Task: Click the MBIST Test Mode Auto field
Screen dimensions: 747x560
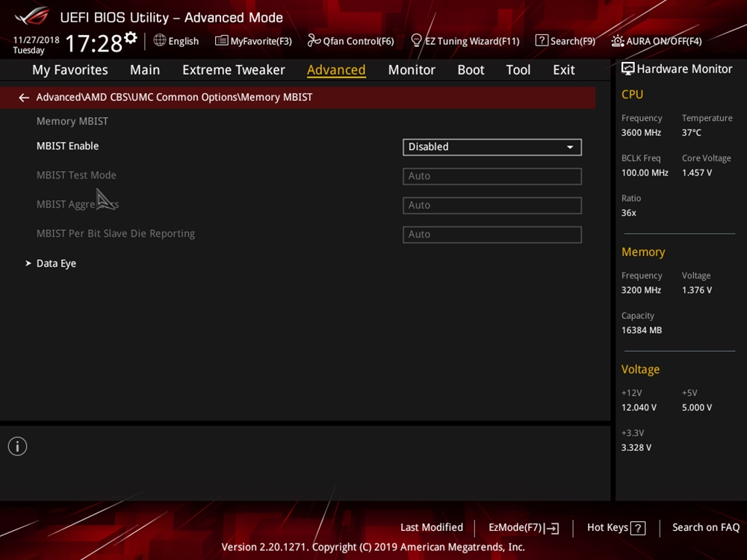Action: pyautogui.click(x=492, y=176)
